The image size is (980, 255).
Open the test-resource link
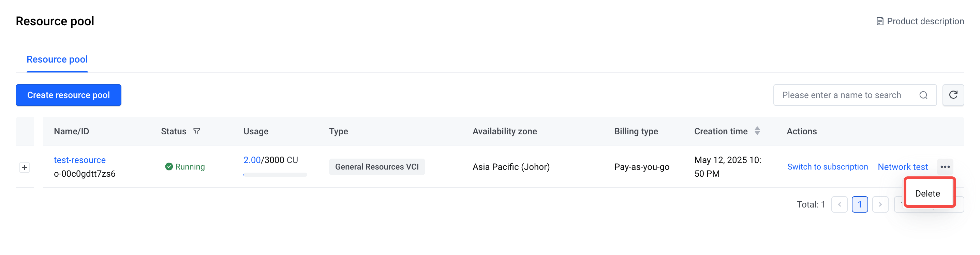pyautogui.click(x=79, y=160)
